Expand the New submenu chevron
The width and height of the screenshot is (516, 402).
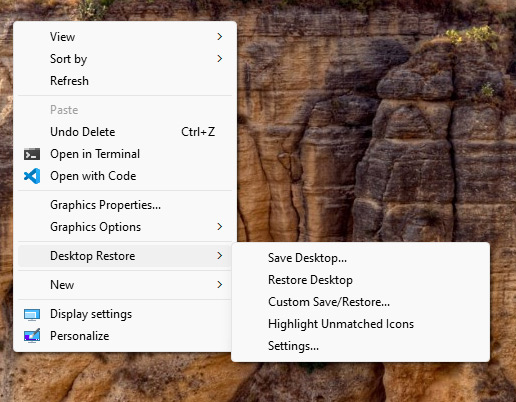pos(219,285)
